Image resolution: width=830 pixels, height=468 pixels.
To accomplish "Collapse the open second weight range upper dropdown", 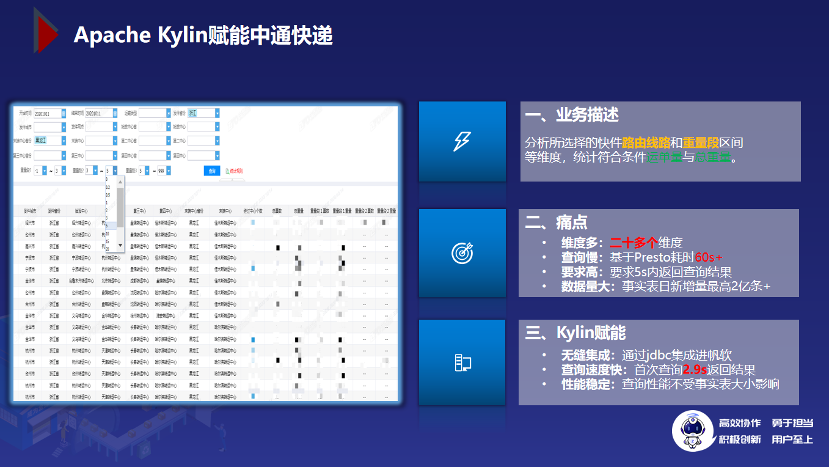I will click(x=115, y=170).
